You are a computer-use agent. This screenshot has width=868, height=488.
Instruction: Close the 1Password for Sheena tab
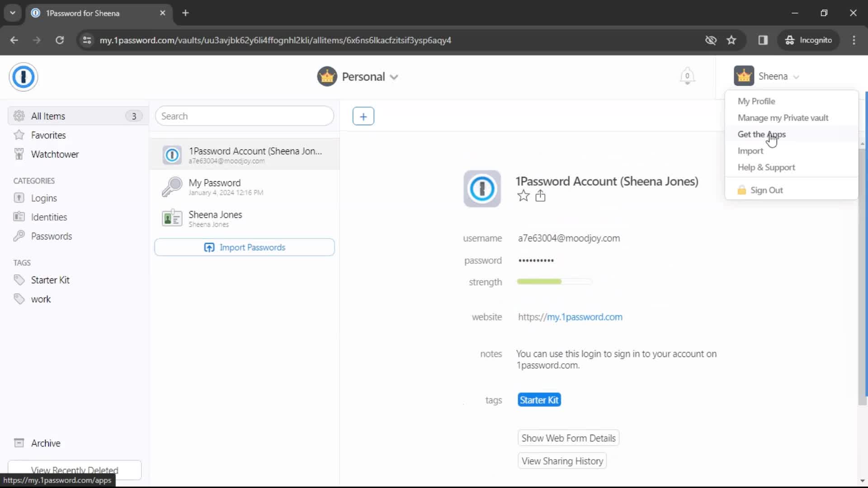click(x=163, y=13)
